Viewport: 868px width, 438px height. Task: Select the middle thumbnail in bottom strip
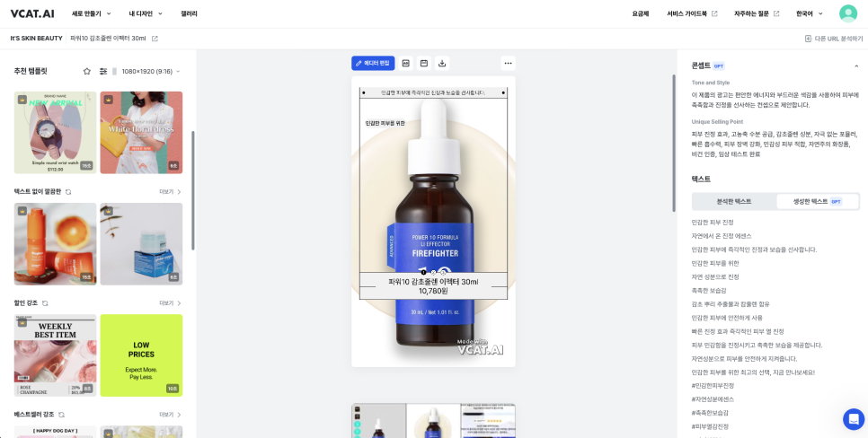(433, 421)
